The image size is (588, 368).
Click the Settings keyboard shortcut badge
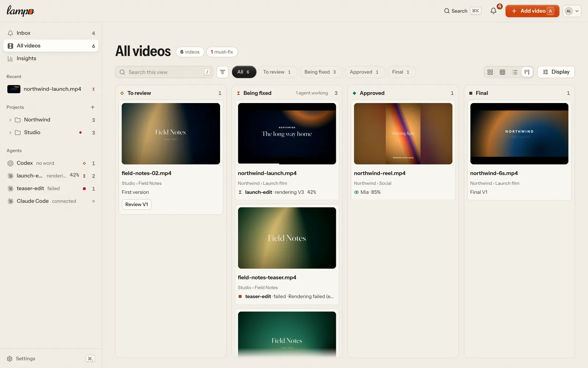tap(90, 359)
